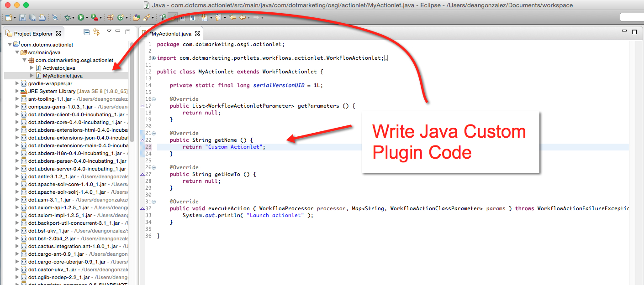The height and width of the screenshot is (285, 644).
Task: Select the MyActionlet.java editor tab
Action: [170, 34]
